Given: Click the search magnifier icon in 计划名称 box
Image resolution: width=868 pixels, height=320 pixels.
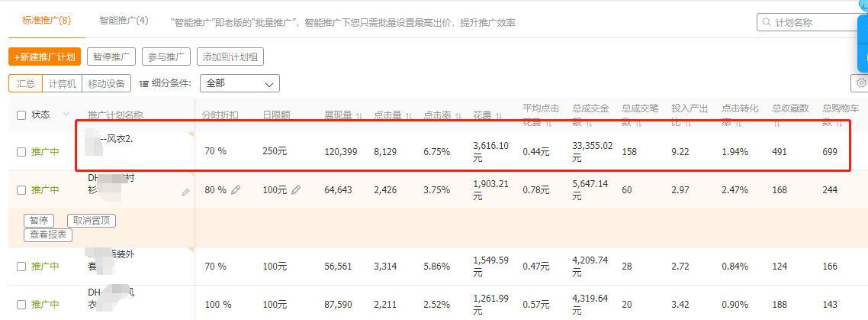Looking at the screenshot, I should tap(764, 23).
